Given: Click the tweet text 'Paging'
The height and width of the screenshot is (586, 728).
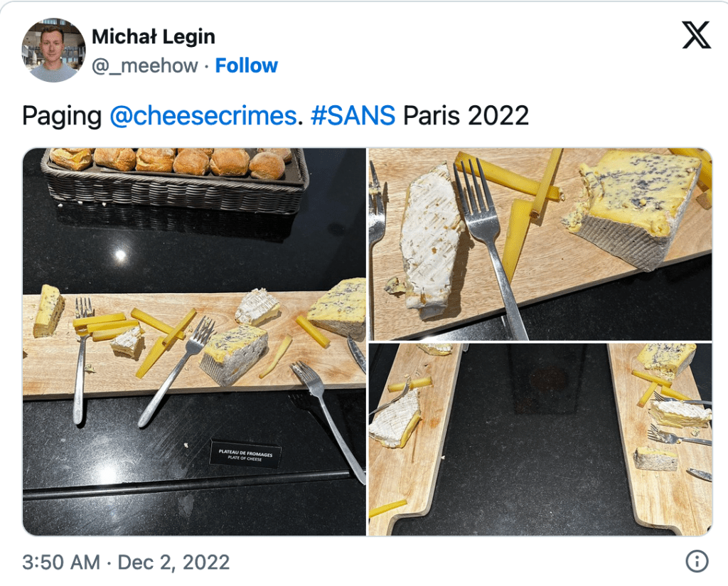Looking at the screenshot, I should (62, 116).
